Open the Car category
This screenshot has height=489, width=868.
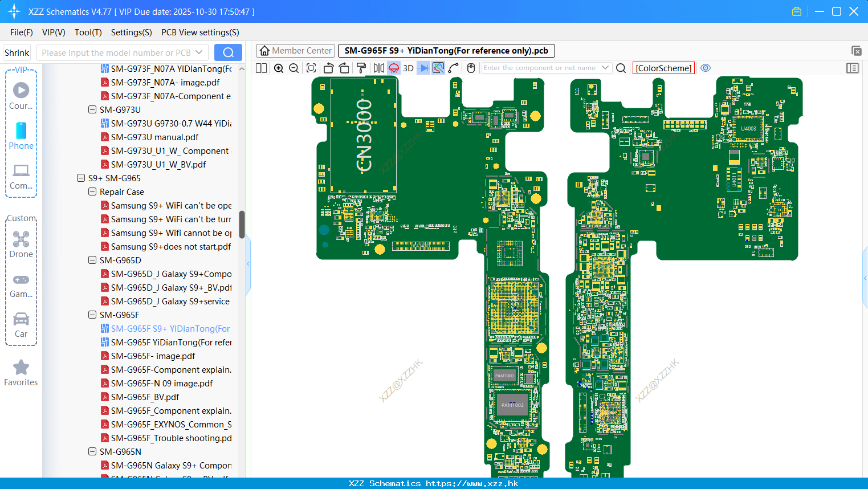21,325
